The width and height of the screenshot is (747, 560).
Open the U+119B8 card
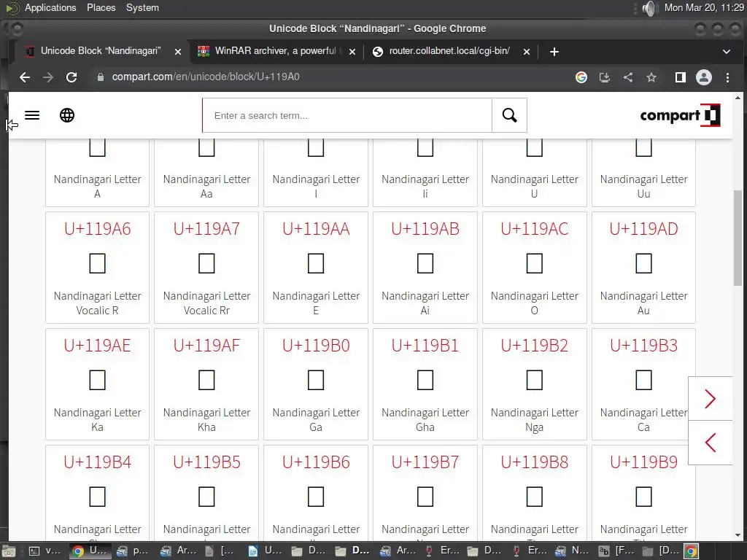point(535,493)
